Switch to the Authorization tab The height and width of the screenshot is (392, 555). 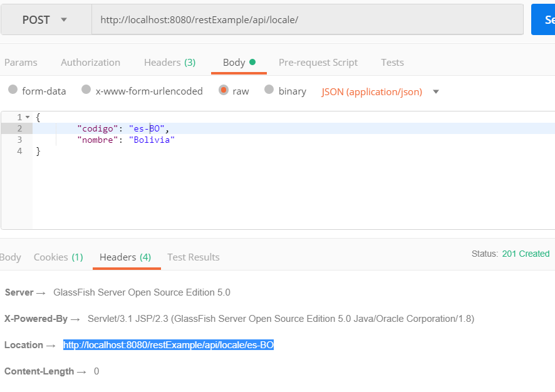coord(90,63)
